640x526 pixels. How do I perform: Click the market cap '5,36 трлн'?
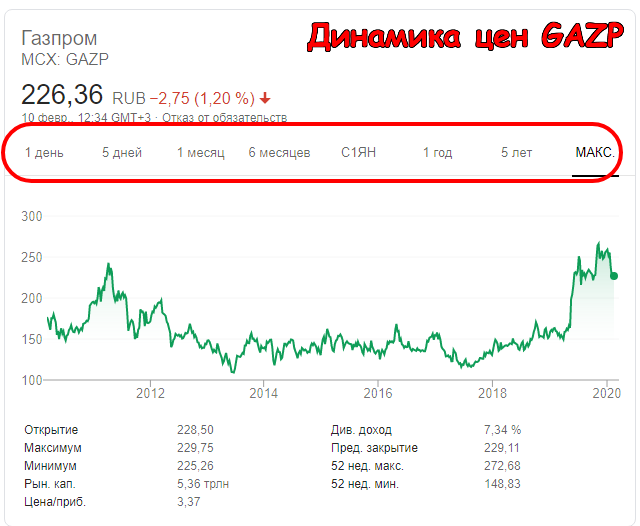[x=203, y=484]
